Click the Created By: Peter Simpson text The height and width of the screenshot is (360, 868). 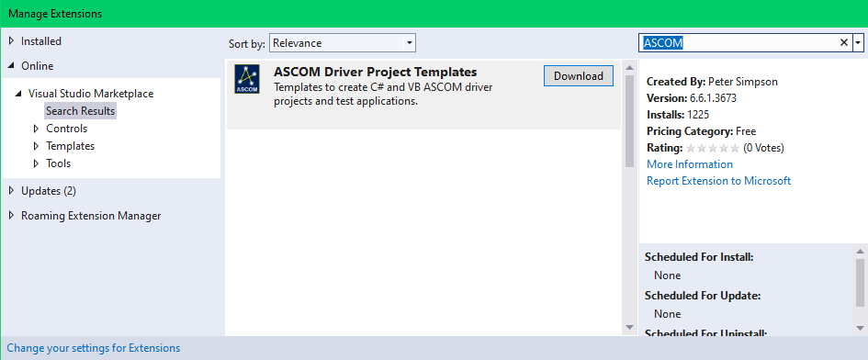[x=712, y=82]
